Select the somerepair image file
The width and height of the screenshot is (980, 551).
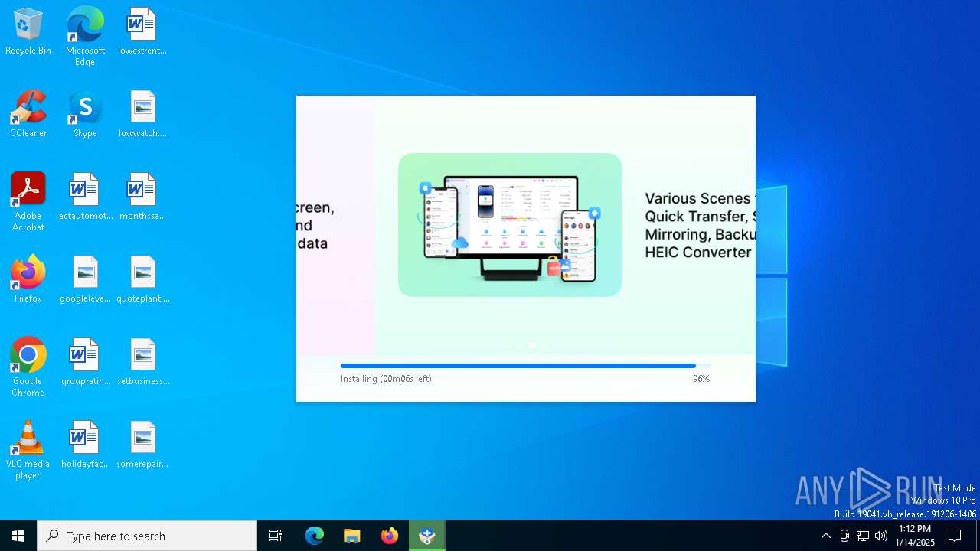click(142, 445)
